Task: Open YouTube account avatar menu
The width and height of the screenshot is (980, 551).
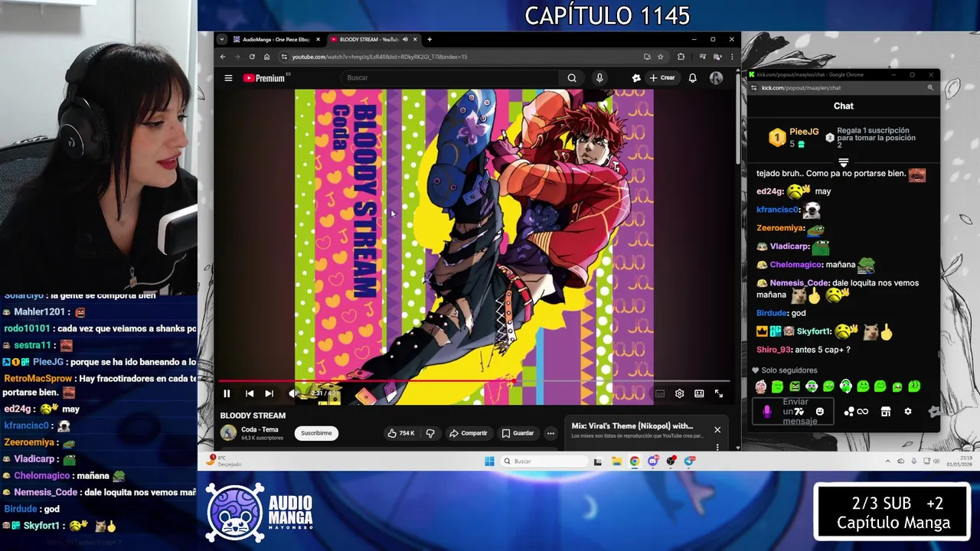Action: pyautogui.click(x=716, y=78)
